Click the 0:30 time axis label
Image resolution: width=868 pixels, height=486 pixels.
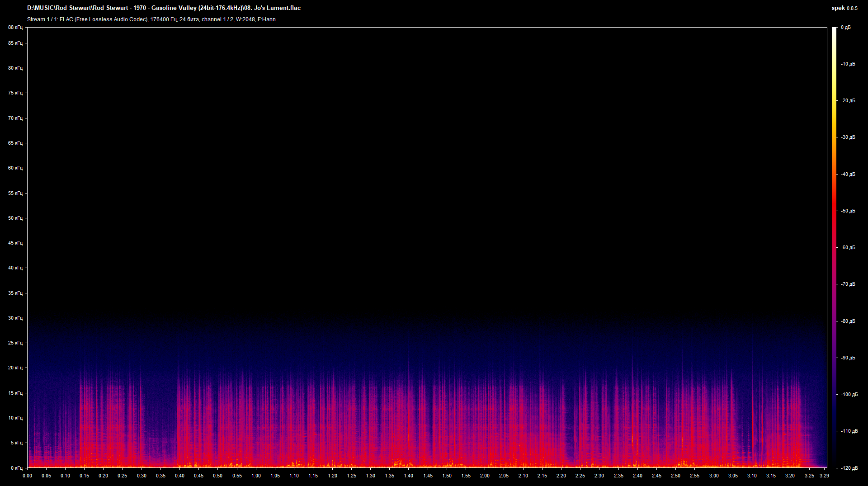(x=142, y=476)
